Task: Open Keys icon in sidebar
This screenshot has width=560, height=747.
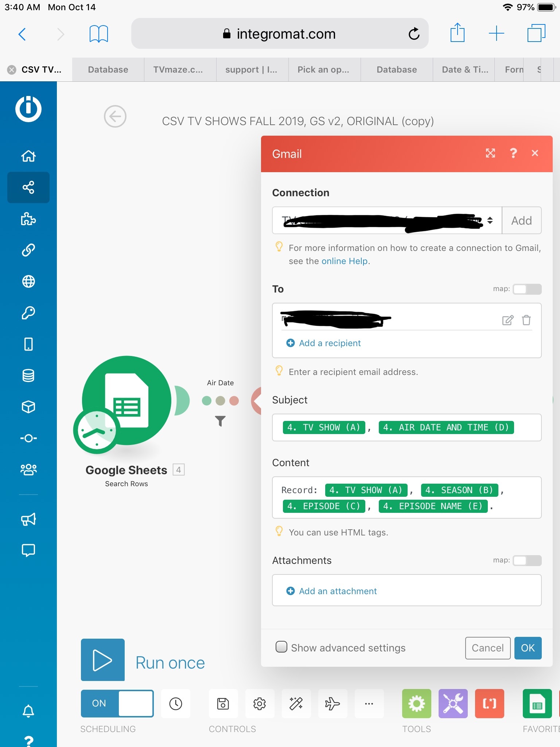Action: (x=28, y=313)
